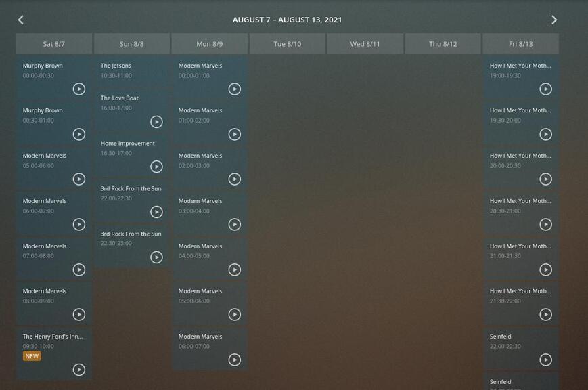Select the Thu 8/12 day header
The width and height of the screenshot is (588, 390).
[443, 44]
